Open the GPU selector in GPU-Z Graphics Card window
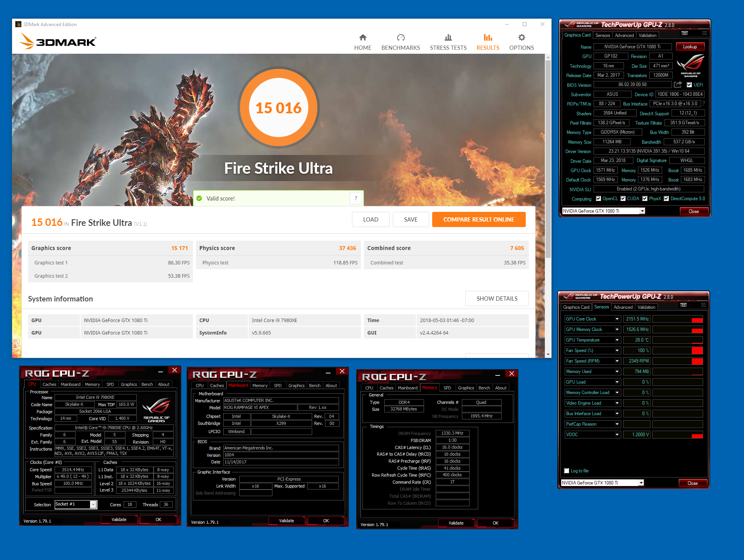Screen dimensions: 744x560 (603, 211)
